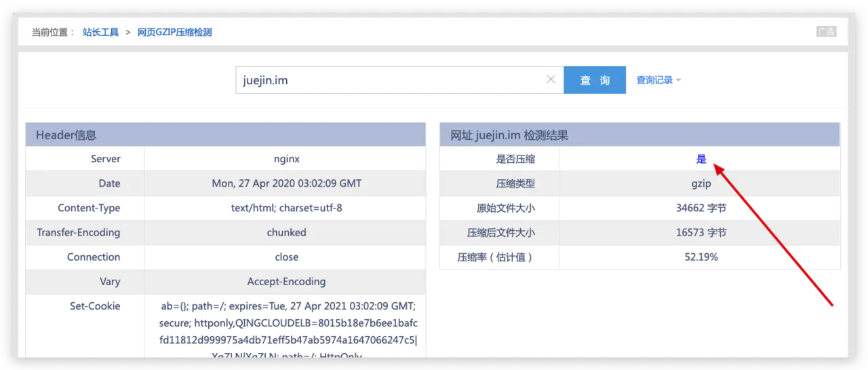Select the 16573 字节 compressed size value
This screenshot has height=370, width=868.
(701, 232)
